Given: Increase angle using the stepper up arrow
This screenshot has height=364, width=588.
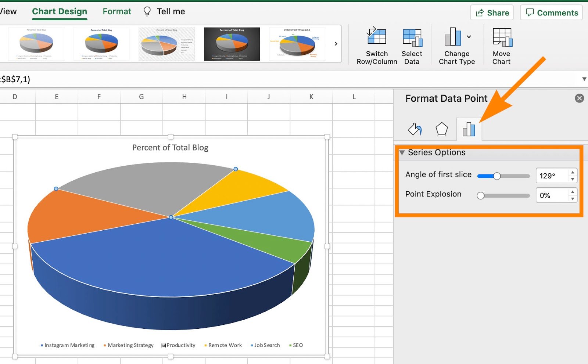Looking at the screenshot, I should point(572,172).
